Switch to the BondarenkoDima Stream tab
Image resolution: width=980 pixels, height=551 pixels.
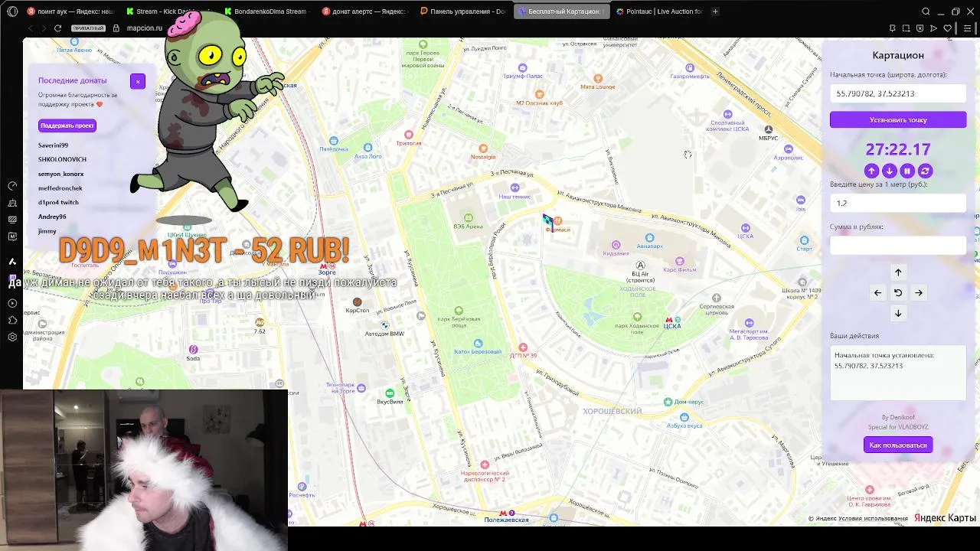coord(266,11)
